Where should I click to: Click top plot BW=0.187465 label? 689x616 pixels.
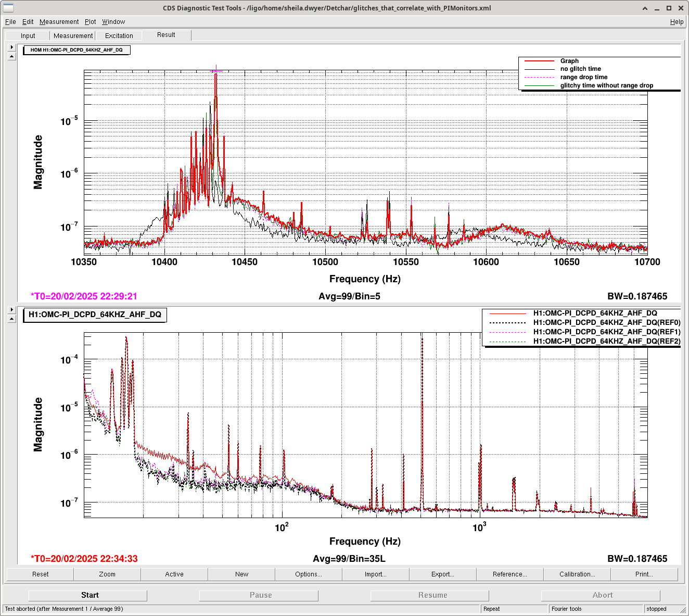637,296
